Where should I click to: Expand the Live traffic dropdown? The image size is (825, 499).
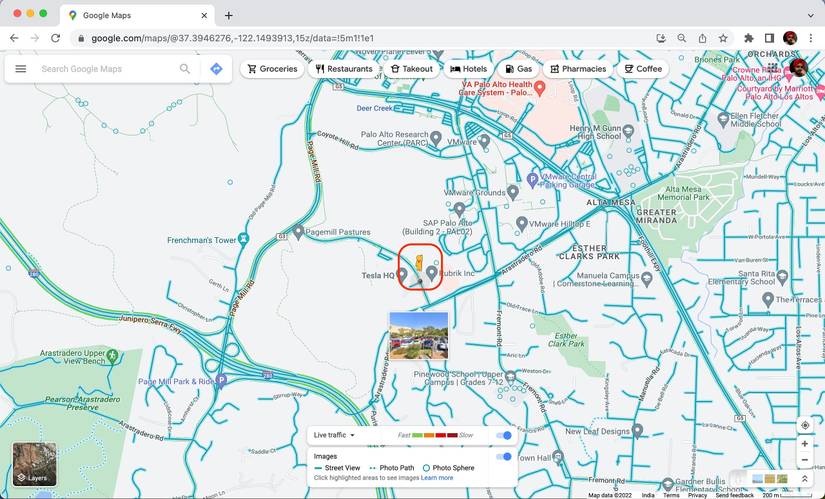(334, 435)
